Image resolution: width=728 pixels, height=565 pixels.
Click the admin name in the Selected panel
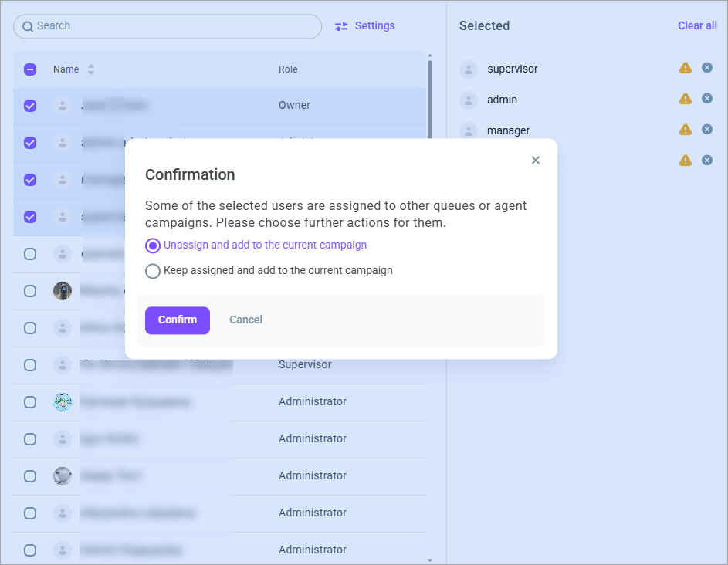click(x=502, y=100)
